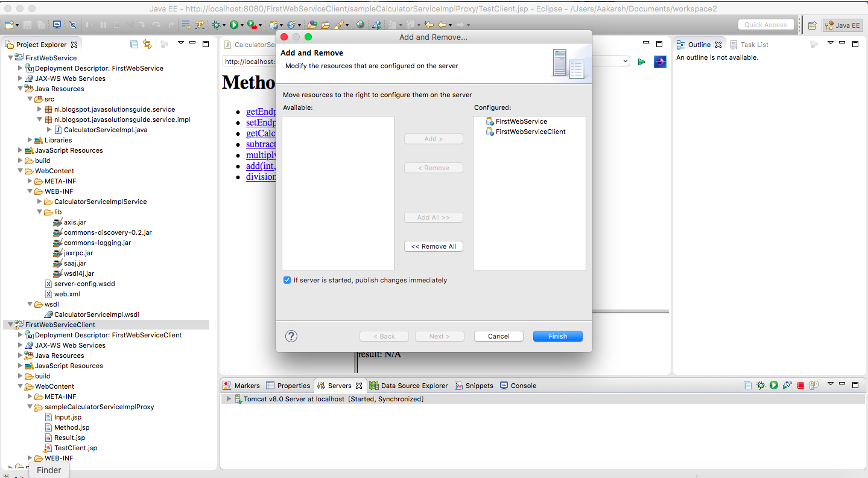The image size is (868, 478).
Task: Click the Back arrow icon in the main toolbar
Action: coord(442,25)
